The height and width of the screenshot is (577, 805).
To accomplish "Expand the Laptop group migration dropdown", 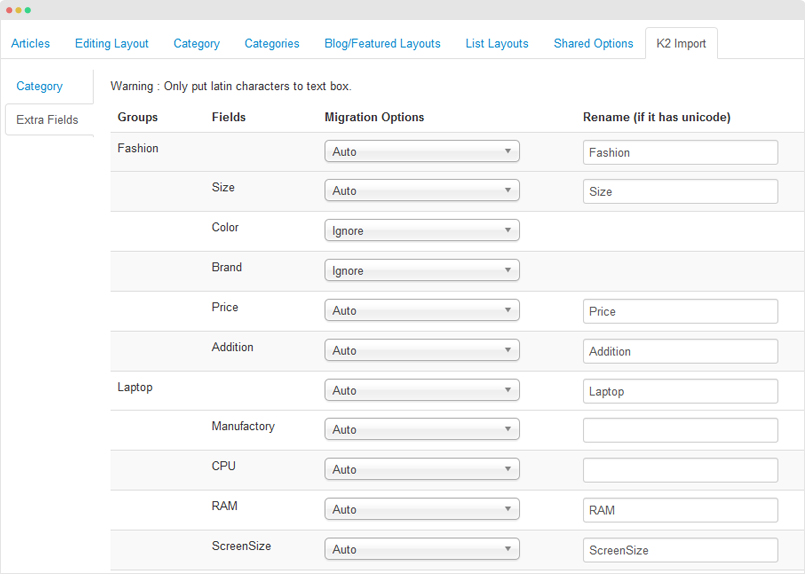I will (421, 390).
